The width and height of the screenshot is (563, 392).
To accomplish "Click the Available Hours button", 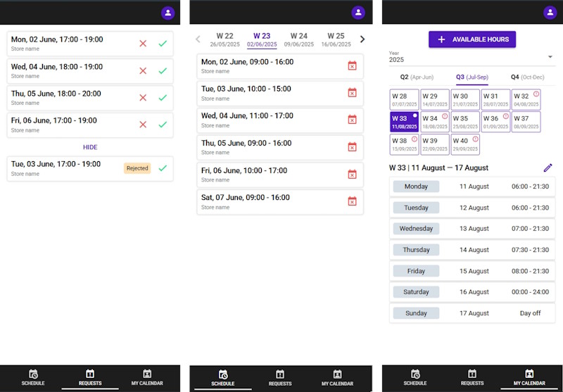I will pyautogui.click(x=472, y=39).
